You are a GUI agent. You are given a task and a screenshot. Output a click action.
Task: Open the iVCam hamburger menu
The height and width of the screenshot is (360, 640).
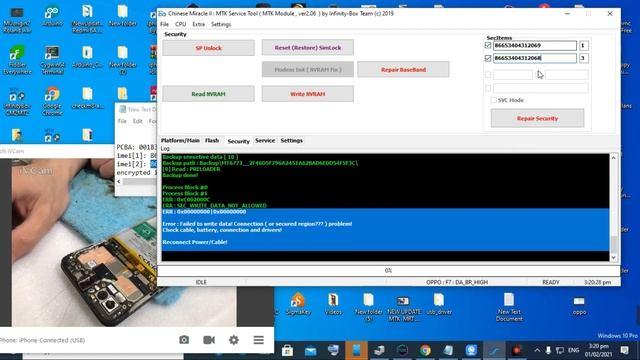click(x=259, y=340)
